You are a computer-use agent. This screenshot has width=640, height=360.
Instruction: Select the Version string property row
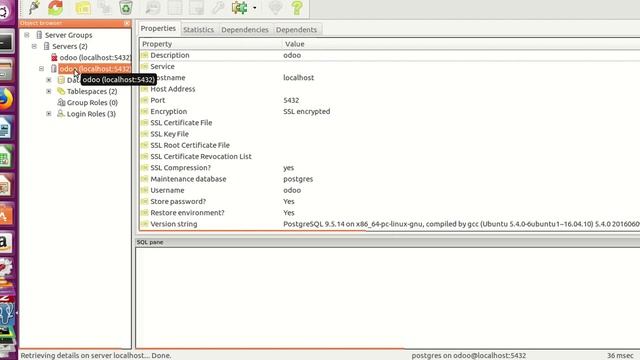click(x=390, y=224)
